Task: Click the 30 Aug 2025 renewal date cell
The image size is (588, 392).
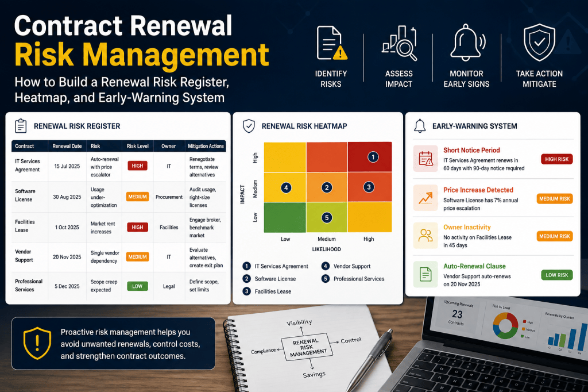Action: point(67,197)
